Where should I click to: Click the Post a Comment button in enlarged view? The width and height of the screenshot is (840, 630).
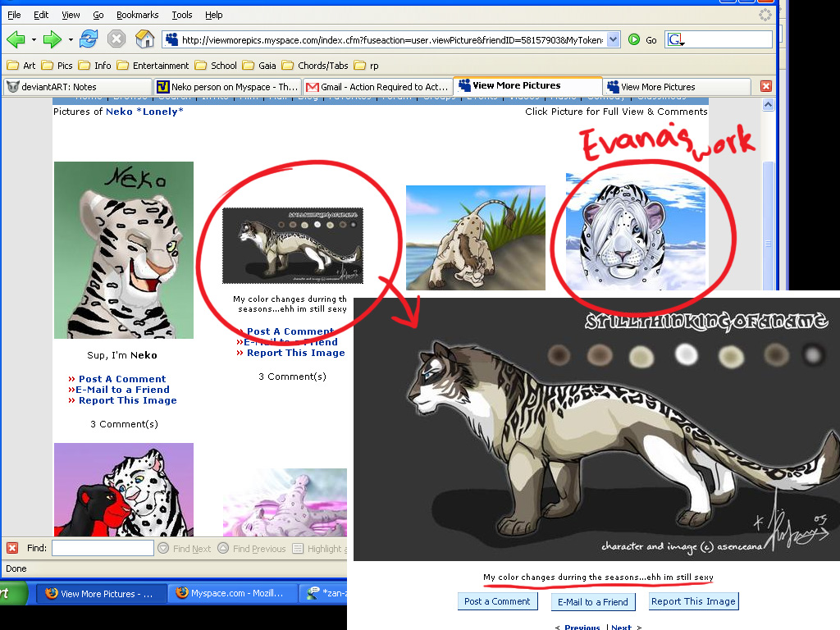[x=497, y=601]
